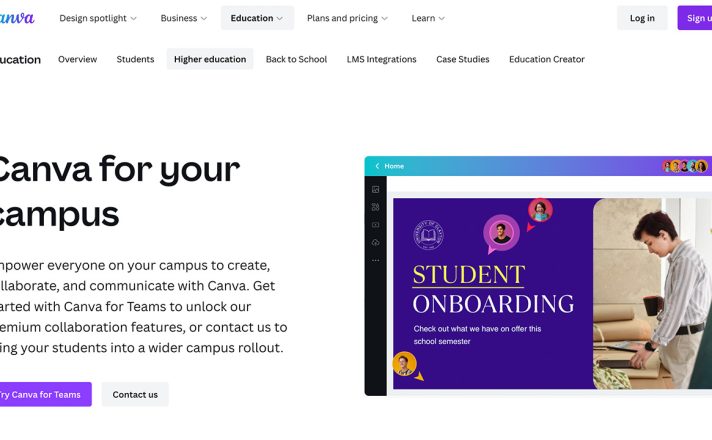Click the purple speech-bubble avatar on slide
This screenshot has width=712, height=440.
coord(501,233)
